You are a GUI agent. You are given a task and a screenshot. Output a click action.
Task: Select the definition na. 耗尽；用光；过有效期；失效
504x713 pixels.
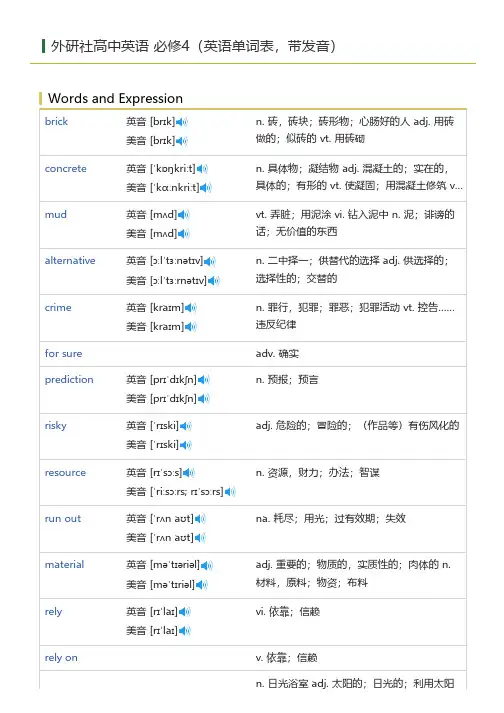click(331, 519)
